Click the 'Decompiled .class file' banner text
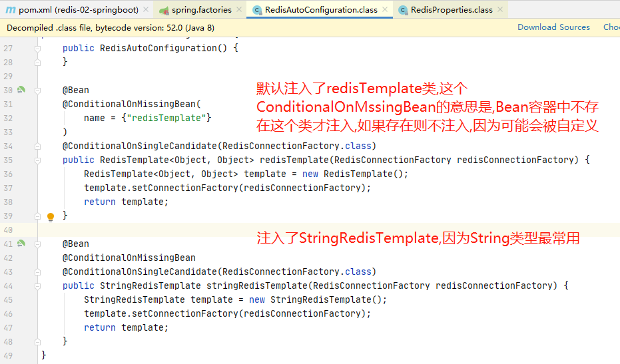The height and width of the screenshot is (364, 620). coord(111,28)
